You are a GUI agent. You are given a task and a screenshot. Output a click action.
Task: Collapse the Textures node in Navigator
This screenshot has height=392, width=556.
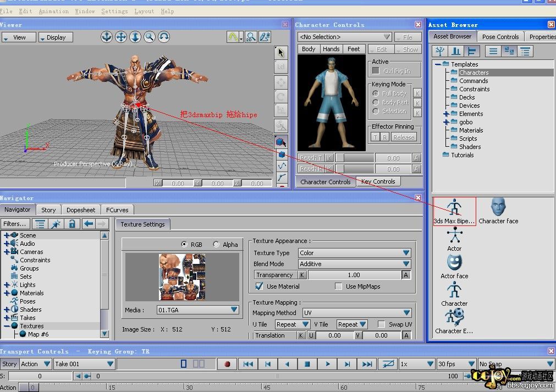pos(7,325)
